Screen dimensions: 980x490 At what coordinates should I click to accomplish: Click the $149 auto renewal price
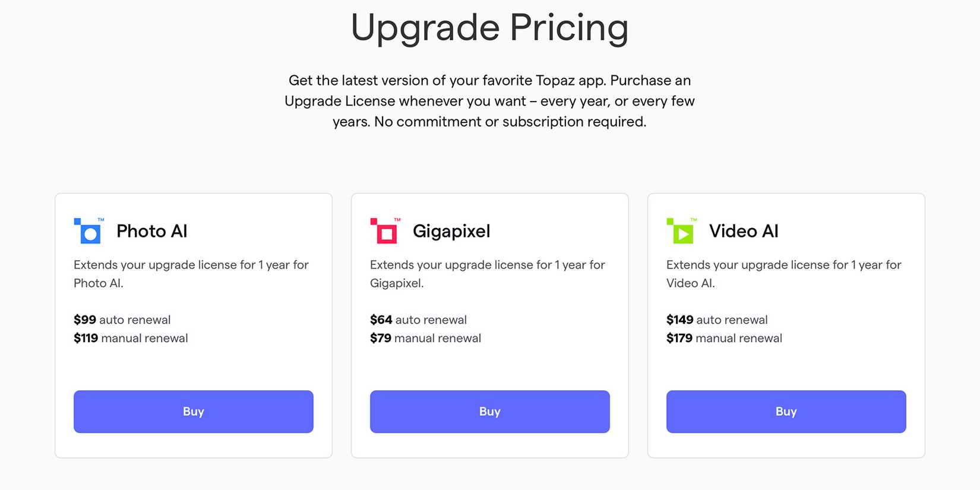coord(717,320)
